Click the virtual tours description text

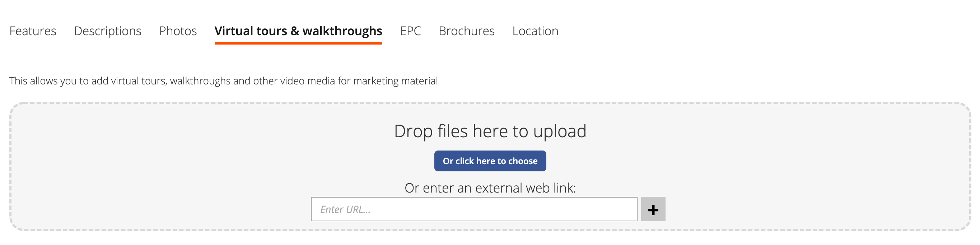click(224, 81)
